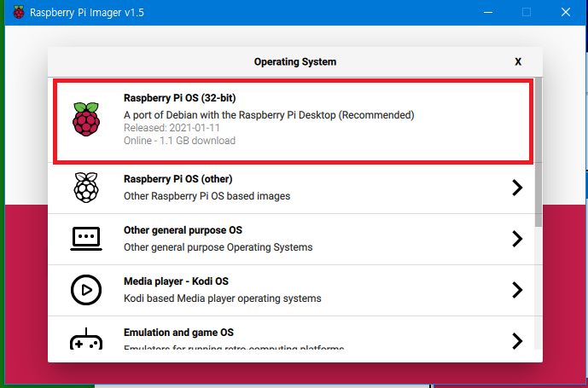Click 'Other Raspberry Pi OS based images' description
Screen dimensions: 588x388
[x=207, y=196]
